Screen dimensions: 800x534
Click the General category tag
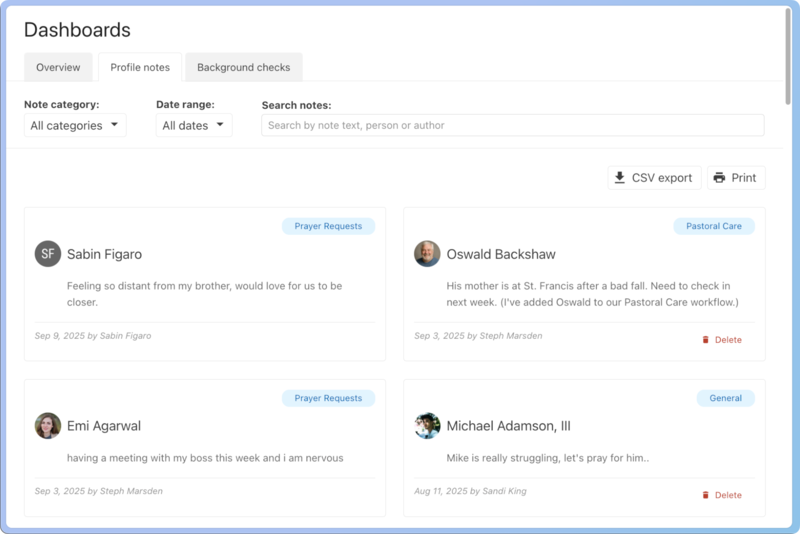pyautogui.click(x=726, y=398)
